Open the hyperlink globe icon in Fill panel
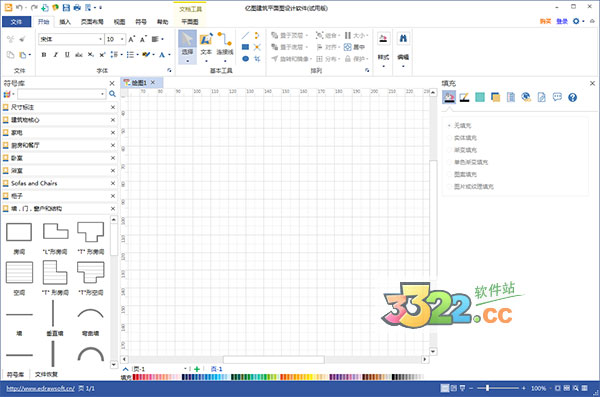600x397 pixels. pyautogui.click(x=526, y=97)
